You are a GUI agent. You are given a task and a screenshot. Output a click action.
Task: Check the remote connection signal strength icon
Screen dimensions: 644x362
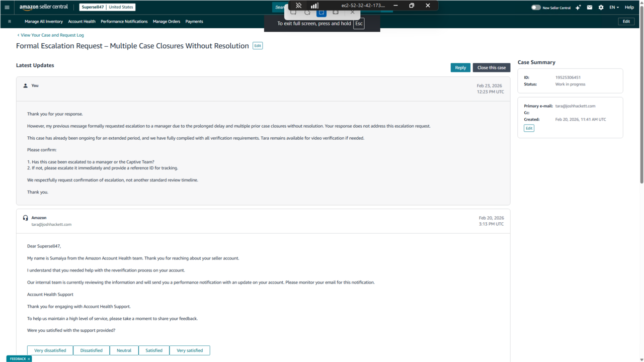[314, 6]
